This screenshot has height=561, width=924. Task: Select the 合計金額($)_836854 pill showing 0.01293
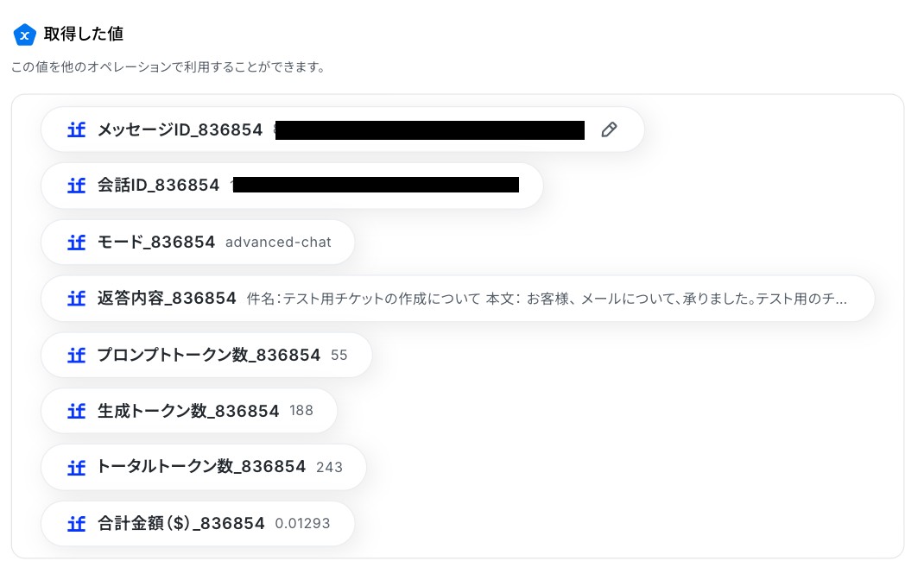198,523
